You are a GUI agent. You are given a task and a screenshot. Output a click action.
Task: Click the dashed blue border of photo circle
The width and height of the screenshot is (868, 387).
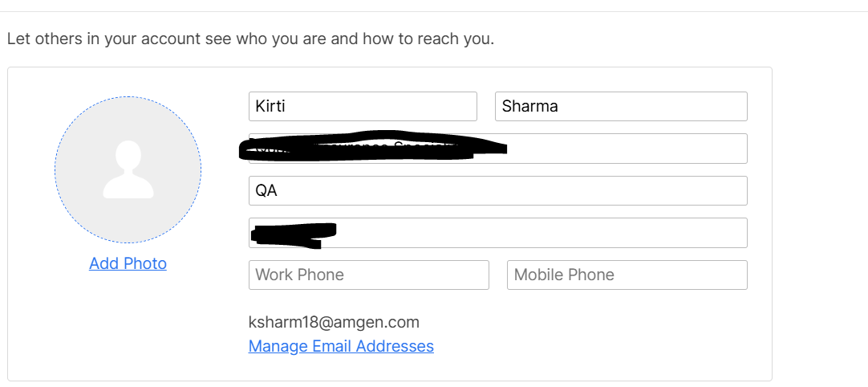(x=128, y=97)
